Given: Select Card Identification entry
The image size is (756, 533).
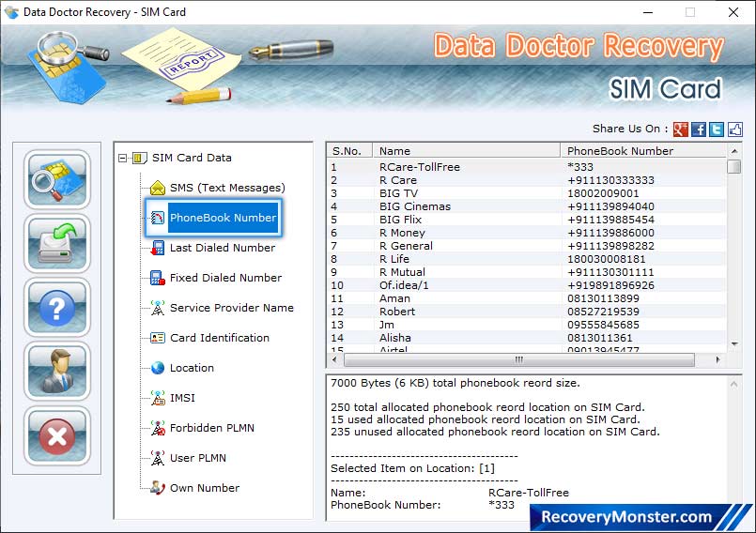Looking at the screenshot, I should tap(220, 338).
